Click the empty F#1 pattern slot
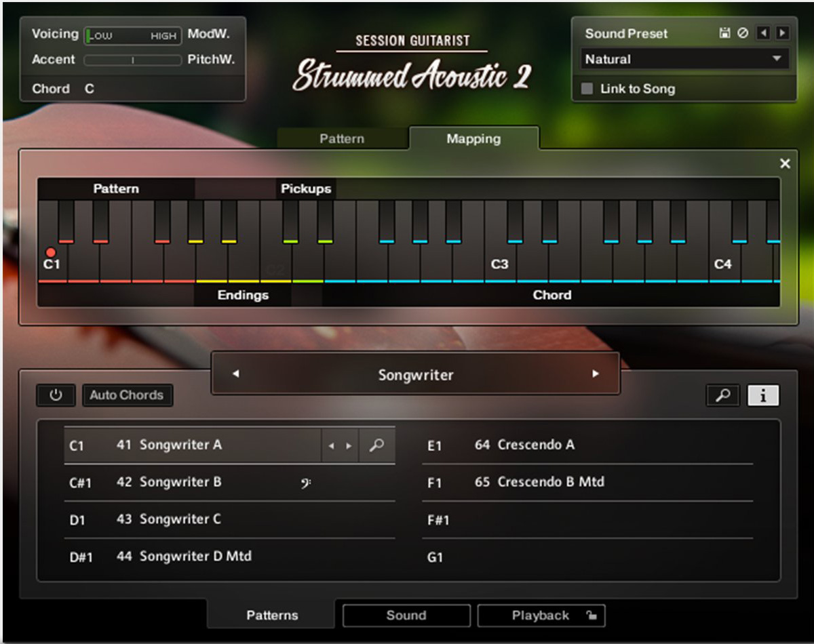The height and width of the screenshot is (644, 814). click(587, 520)
